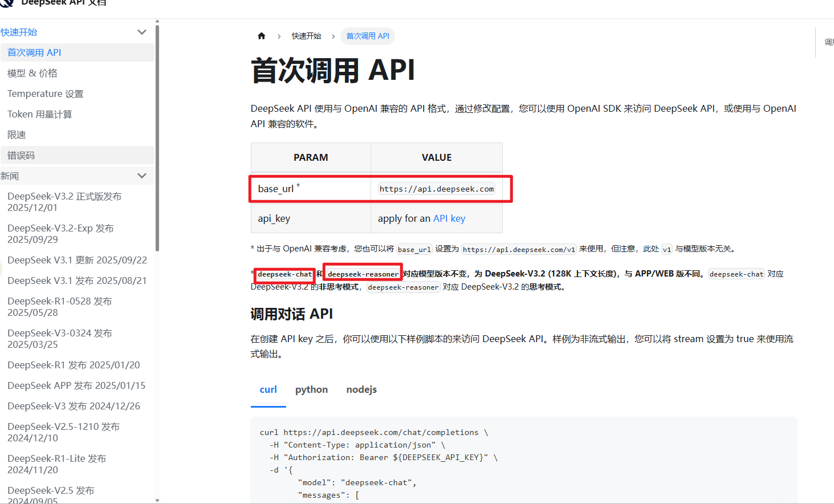
Task: Open DeepSeek V3.1 发布 2025/08/21 news
Action: (77, 281)
